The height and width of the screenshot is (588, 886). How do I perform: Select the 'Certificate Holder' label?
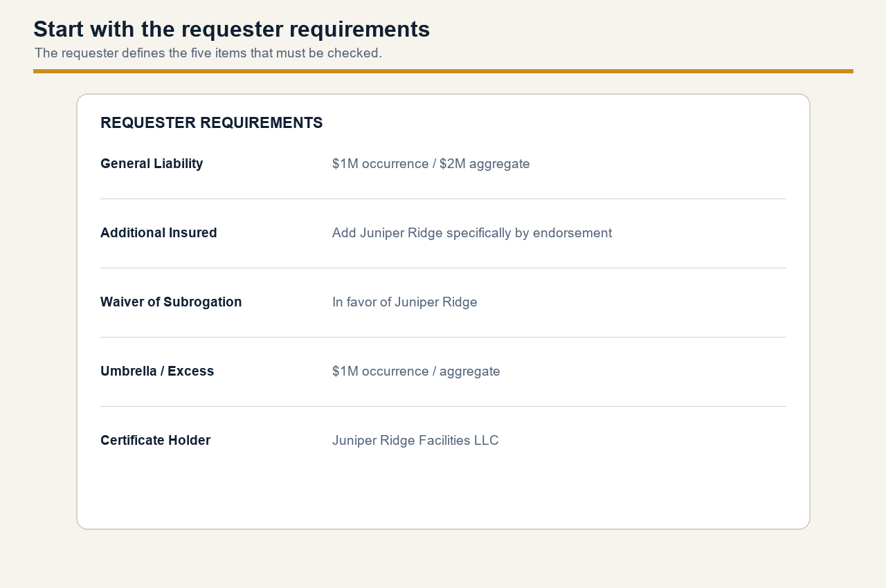[x=156, y=441]
